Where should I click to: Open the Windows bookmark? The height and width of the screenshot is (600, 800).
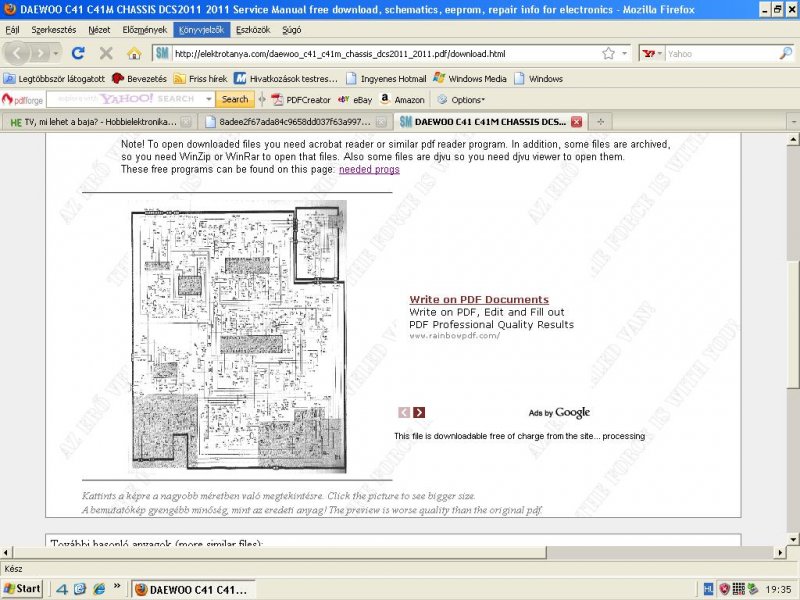click(x=538, y=79)
